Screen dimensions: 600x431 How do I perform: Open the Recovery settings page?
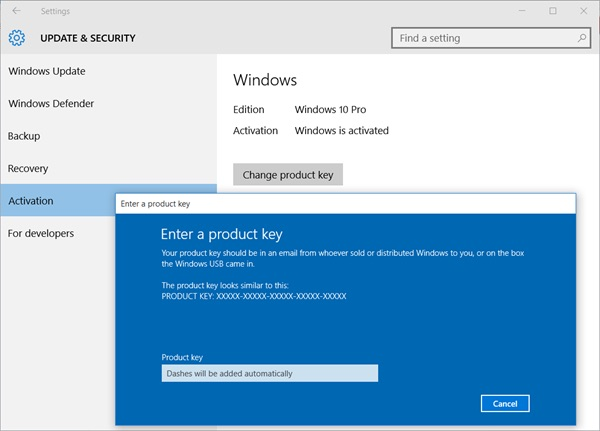click(x=28, y=169)
